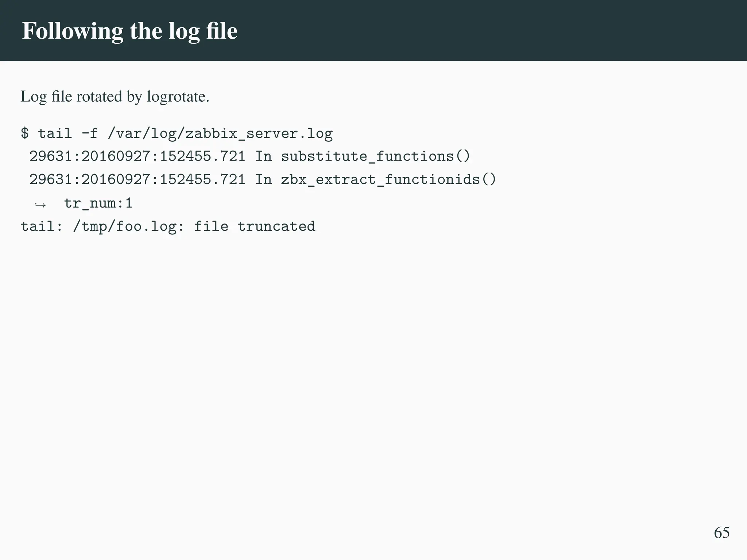Click the dark header bar right of the title

pyautogui.click(x=511, y=31)
